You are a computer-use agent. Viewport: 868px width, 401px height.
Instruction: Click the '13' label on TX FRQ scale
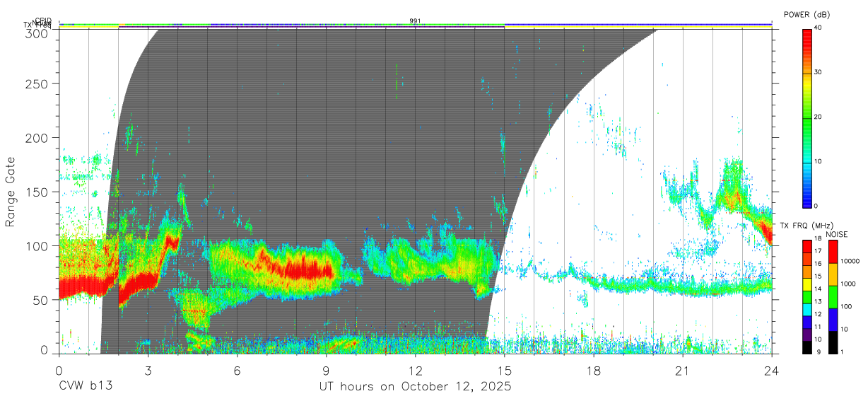pyautogui.click(x=818, y=301)
